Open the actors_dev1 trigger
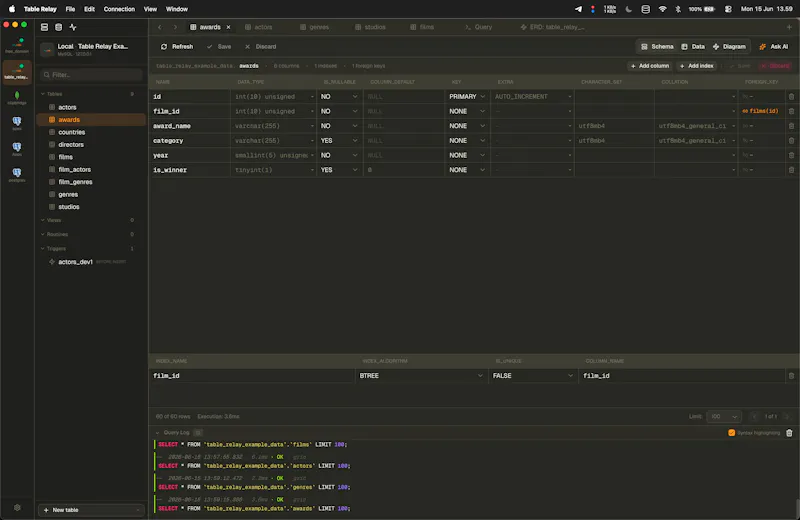800x520 pixels. pos(76,262)
